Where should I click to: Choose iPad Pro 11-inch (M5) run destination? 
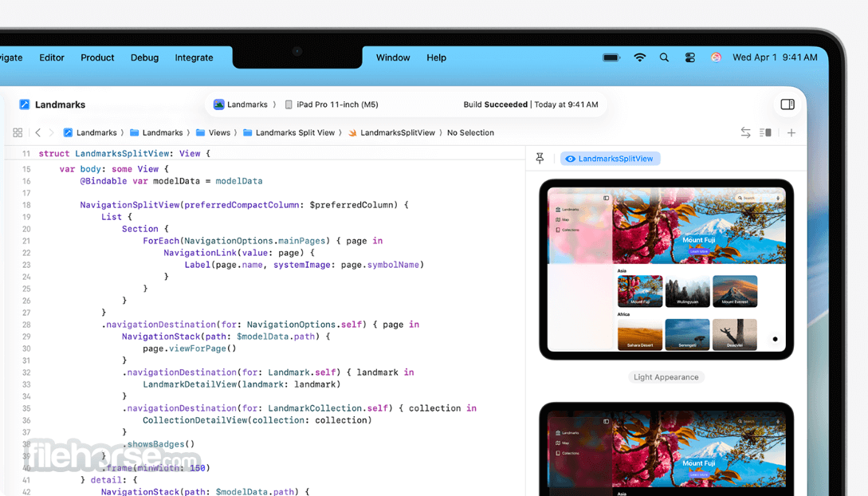pos(332,104)
